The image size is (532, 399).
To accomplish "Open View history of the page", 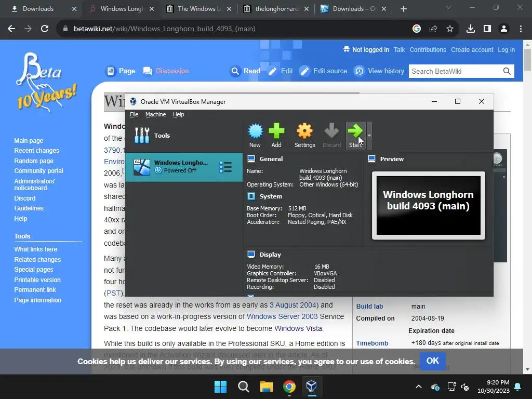I will point(379,71).
